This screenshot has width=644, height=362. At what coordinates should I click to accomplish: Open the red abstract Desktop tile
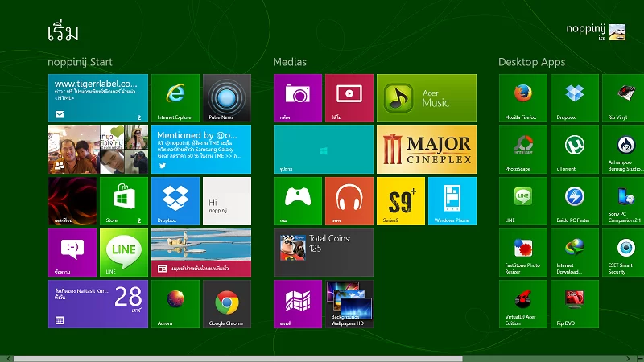pyautogui.click(x=72, y=201)
